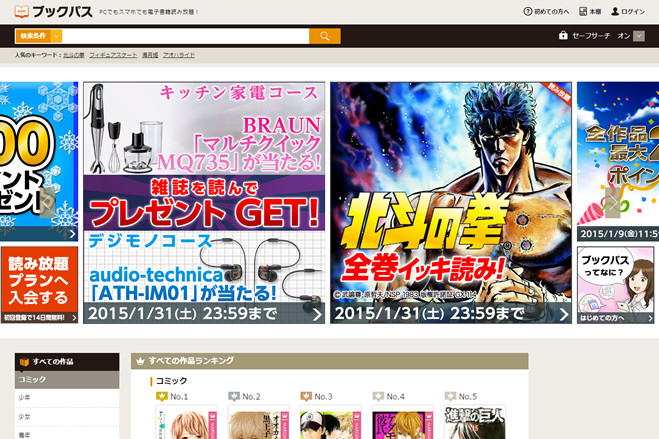Select コミック in the sidebar
Image resolution: width=659 pixels, height=439 pixels.
(x=67, y=380)
